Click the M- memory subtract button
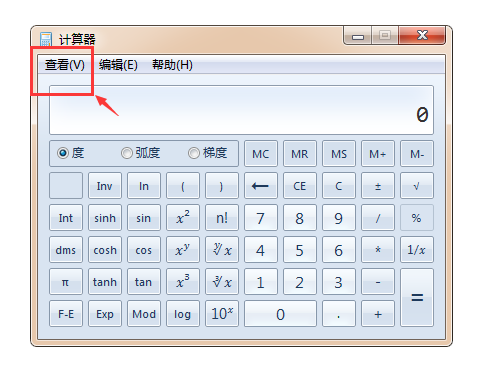489x373 pixels. 417,154
